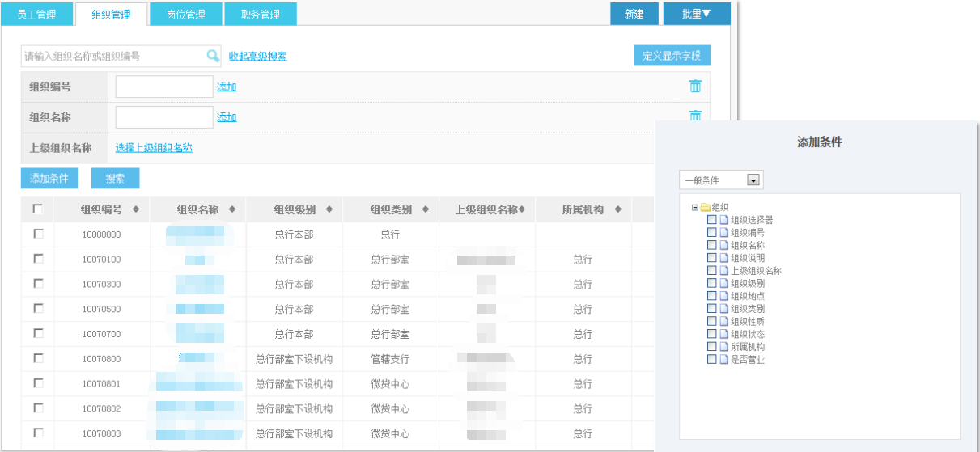Switch to the 员工管理 tab

tap(36, 15)
